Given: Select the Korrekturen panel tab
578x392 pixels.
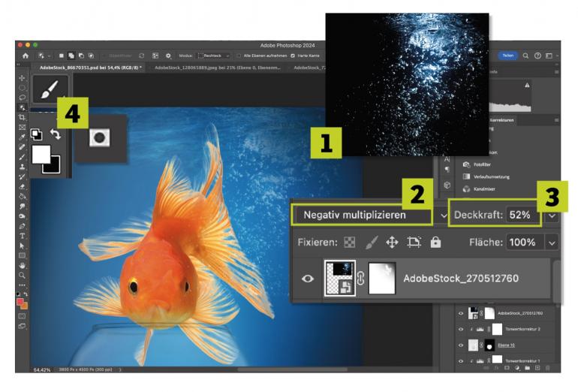Looking at the screenshot, I should 502,120.
